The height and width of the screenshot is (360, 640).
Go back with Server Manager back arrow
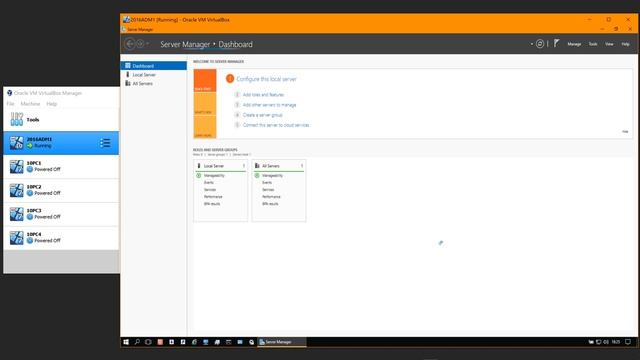[130, 44]
